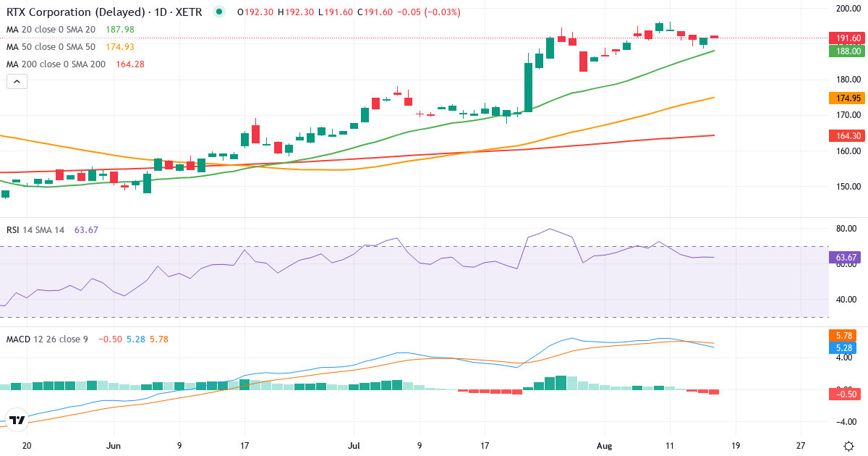Viewport: 868px width, 456px height.
Task: Click the 188.00 green price tag
Action: click(848, 51)
